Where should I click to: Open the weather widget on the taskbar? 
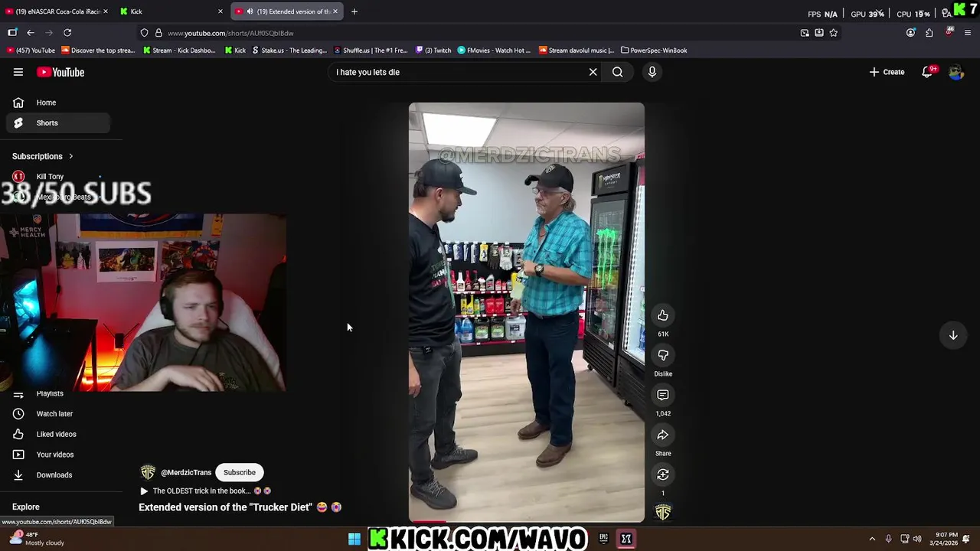pyautogui.click(x=38, y=539)
